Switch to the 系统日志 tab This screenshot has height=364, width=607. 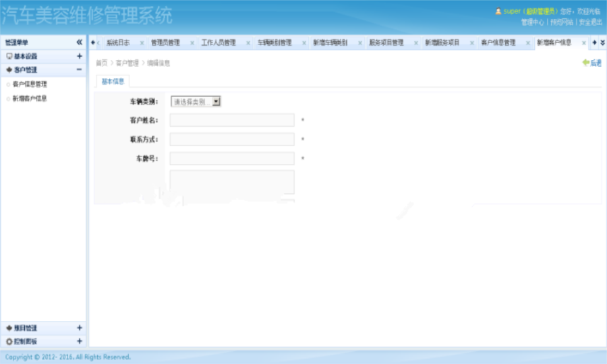(118, 42)
